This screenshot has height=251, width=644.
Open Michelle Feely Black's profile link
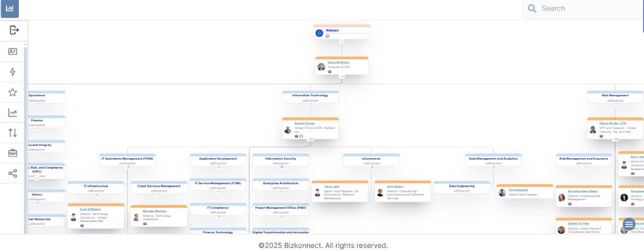pos(583,191)
